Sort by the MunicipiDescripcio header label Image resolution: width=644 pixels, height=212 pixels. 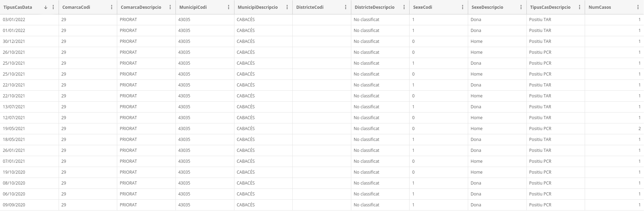[257, 7]
